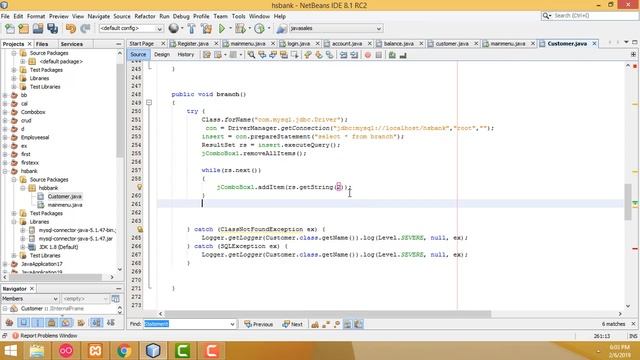Toggle Regular Expression in the find bar

[337, 324]
